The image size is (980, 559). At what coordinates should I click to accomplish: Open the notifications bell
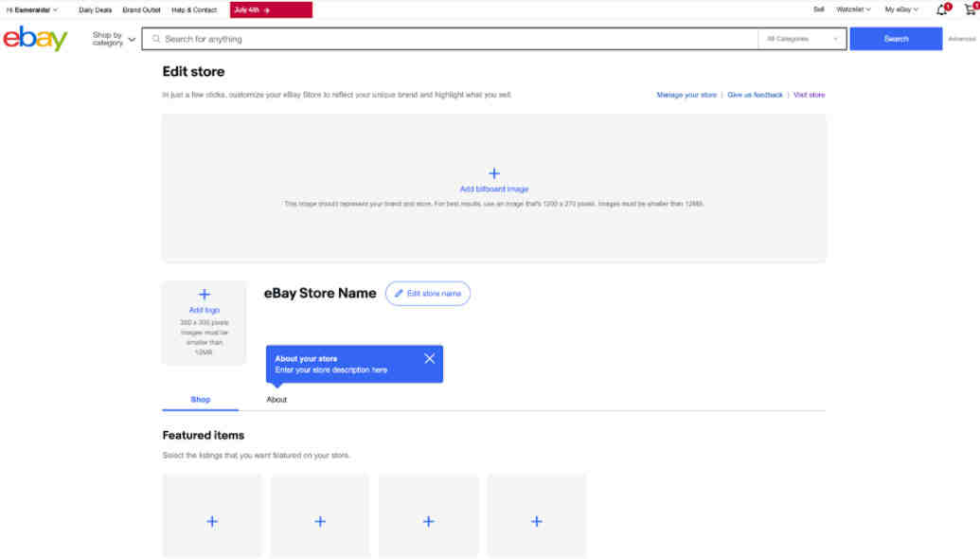click(x=942, y=9)
